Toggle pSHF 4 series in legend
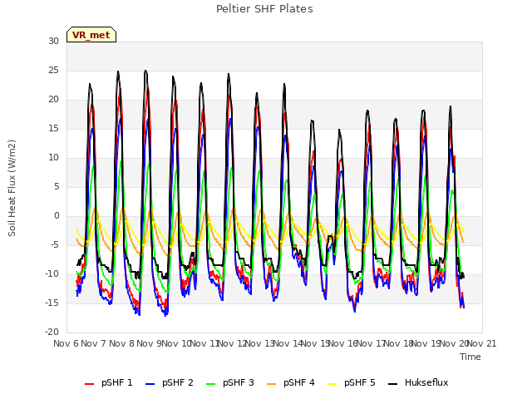The image size is (532, 399). click(291, 383)
